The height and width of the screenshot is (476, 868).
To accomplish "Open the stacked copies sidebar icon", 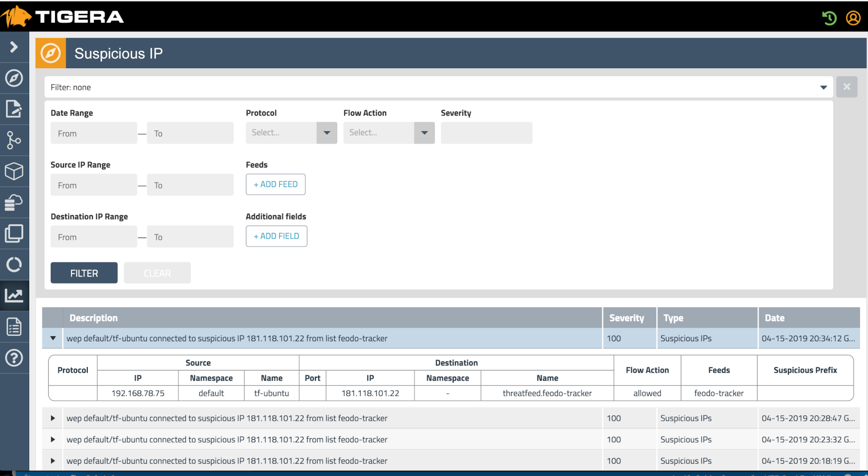I will coord(14,233).
